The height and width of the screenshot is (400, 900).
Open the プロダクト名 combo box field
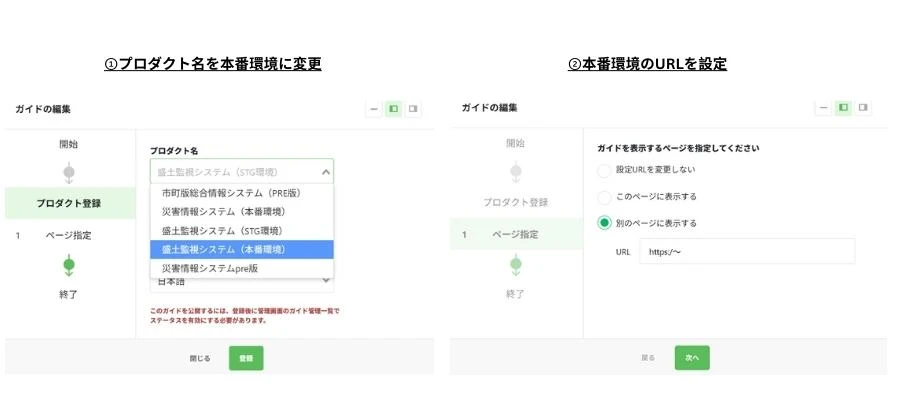[x=242, y=171]
